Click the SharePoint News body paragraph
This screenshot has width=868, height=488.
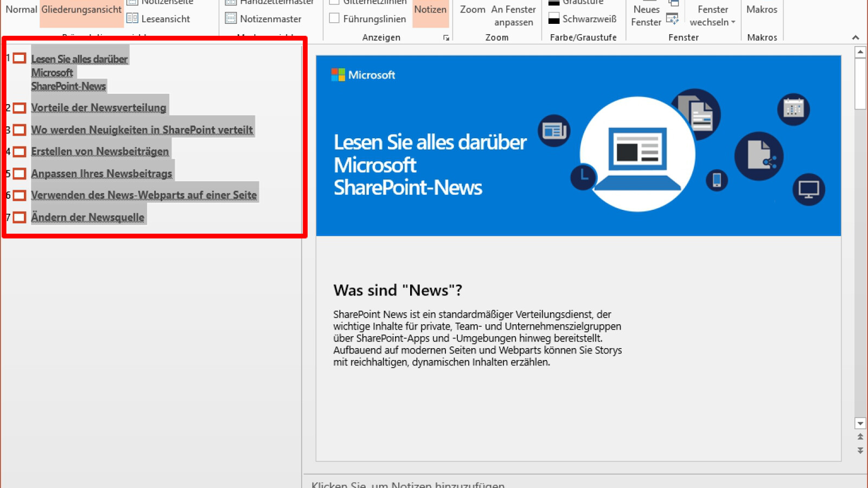pos(477,338)
